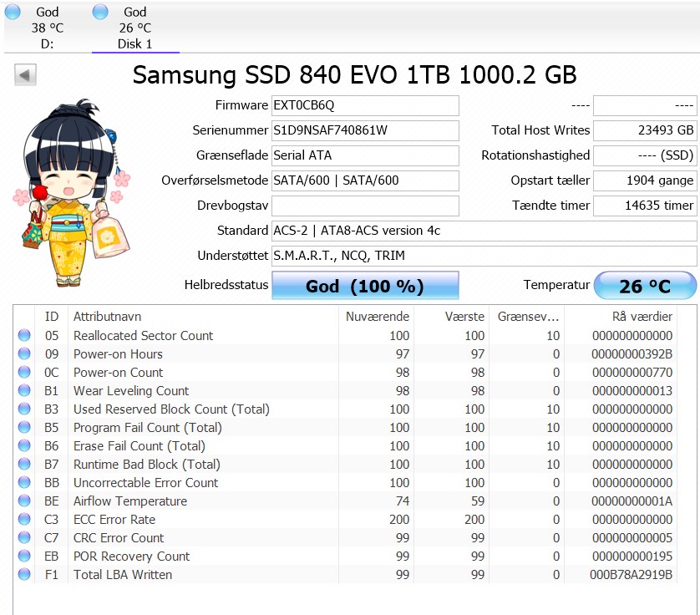700x615 pixels.
Task: Click status orb of Airflow Temperature row
Action: pos(24,501)
